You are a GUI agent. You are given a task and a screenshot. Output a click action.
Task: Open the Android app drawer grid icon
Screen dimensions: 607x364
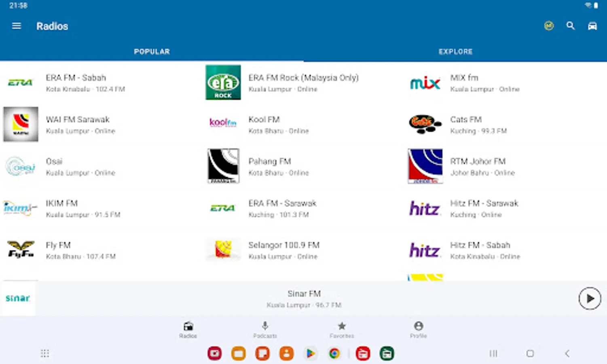point(45,353)
